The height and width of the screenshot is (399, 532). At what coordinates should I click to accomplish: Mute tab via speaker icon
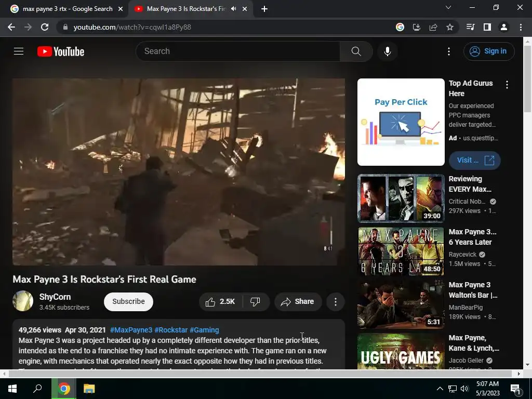click(233, 9)
